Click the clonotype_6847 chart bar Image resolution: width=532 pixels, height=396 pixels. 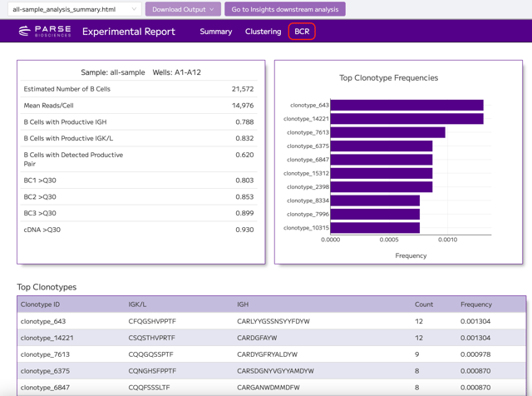click(x=382, y=160)
